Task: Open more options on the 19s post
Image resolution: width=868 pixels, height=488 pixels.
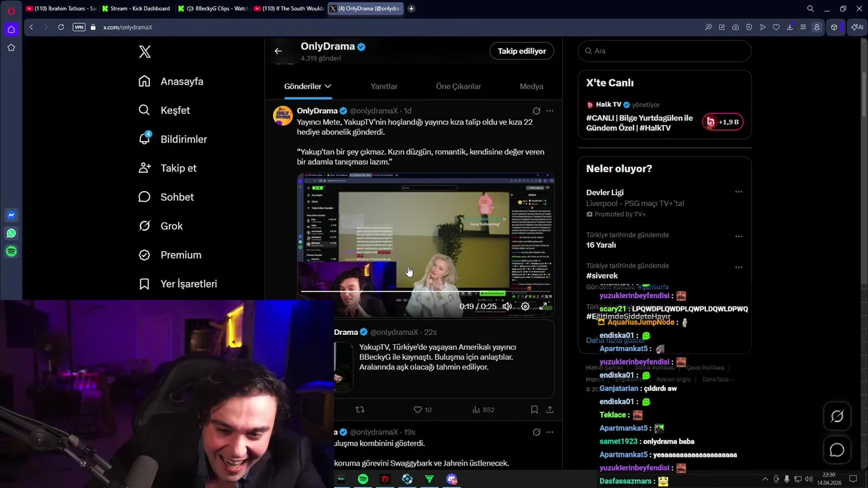Action: 550,432
